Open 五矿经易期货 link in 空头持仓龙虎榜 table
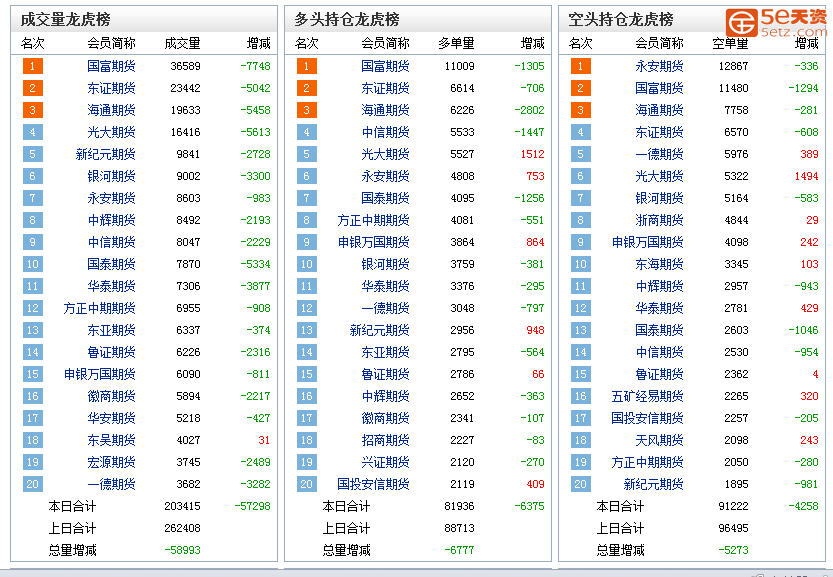The height and width of the screenshot is (577, 833). coord(647,396)
